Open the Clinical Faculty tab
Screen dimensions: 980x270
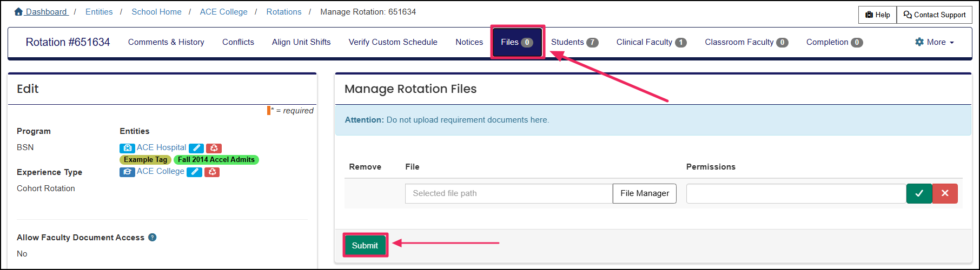[x=652, y=42]
